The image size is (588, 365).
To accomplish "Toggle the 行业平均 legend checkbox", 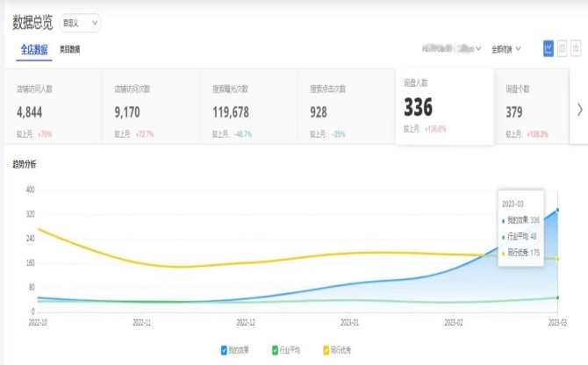I will click(276, 350).
